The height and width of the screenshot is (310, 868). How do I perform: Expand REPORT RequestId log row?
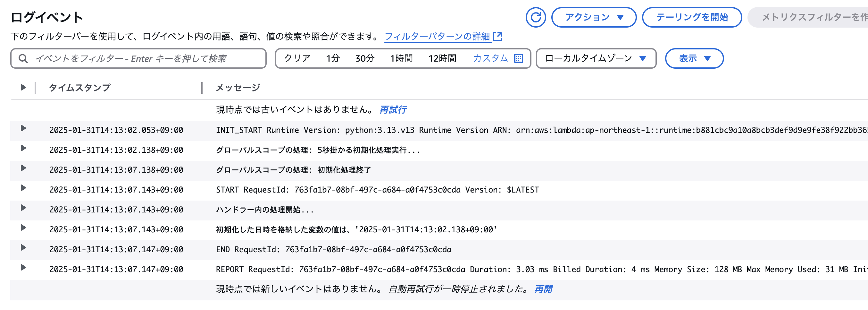tap(23, 268)
